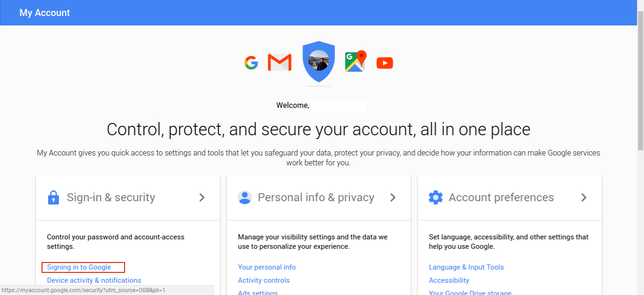Image resolution: width=644 pixels, height=295 pixels.
Task: Open Device activity & notifications
Action: [x=94, y=280]
